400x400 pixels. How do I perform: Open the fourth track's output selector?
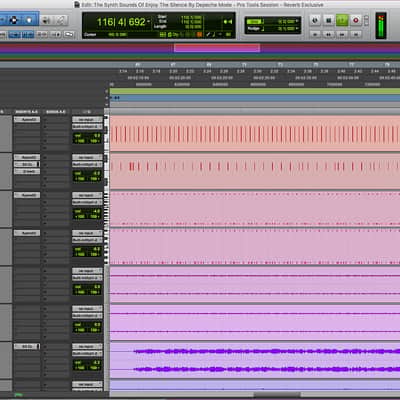[x=87, y=240]
